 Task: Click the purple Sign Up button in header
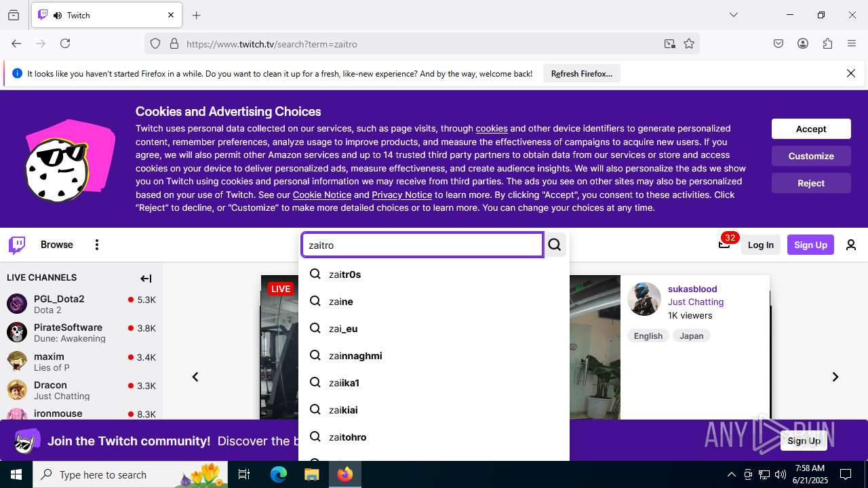point(810,245)
